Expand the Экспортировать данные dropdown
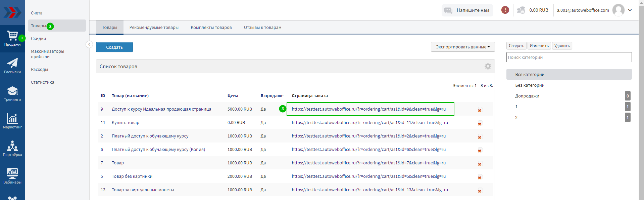Viewport: 644px width, 200px height. click(x=462, y=47)
